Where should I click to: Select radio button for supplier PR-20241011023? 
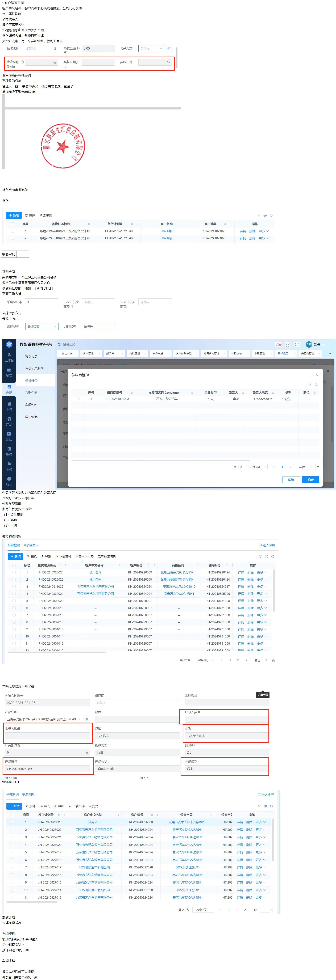[x=78, y=399]
